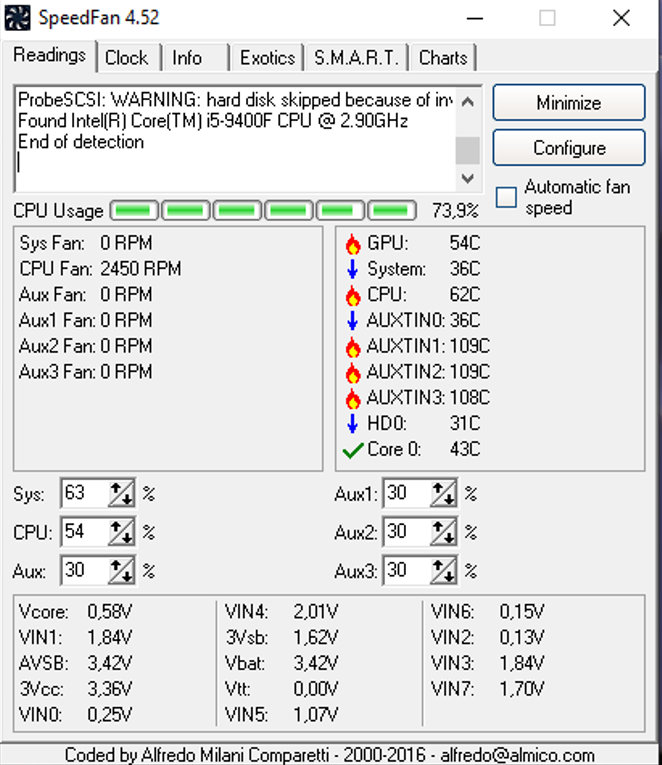The width and height of the screenshot is (662, 765).
Task: Click the Aux speed percentage field
Action: pos(85,570)
